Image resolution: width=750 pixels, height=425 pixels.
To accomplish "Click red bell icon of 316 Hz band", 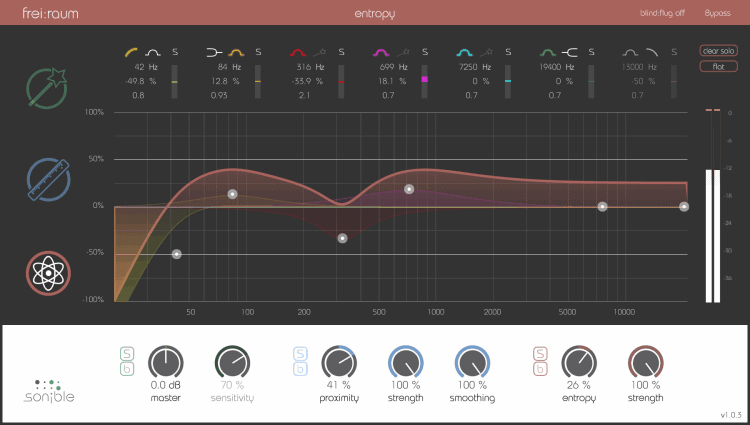I will 298,52.
